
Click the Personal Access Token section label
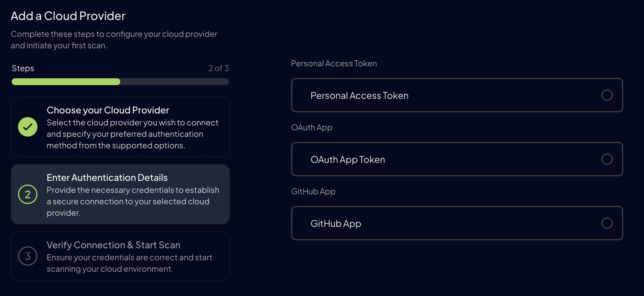(x=334, y=63)
